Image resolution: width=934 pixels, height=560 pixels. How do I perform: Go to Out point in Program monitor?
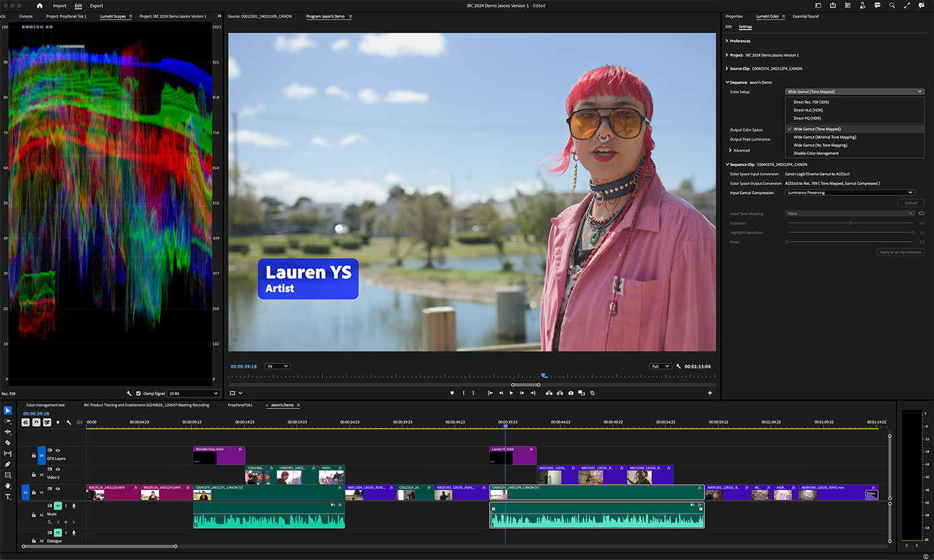point(533,393)
